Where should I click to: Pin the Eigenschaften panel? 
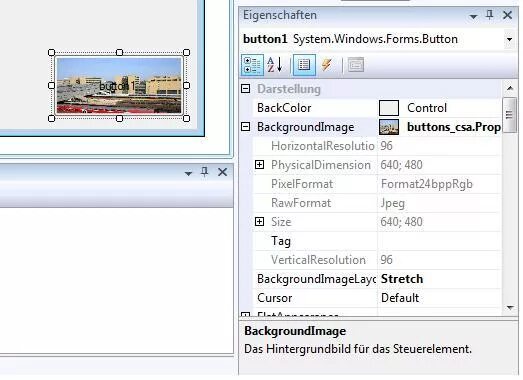(489, 15)
